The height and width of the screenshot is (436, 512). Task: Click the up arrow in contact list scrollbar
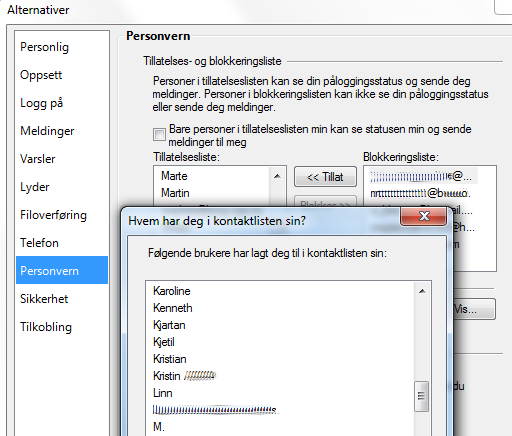(x=422, y=291)
